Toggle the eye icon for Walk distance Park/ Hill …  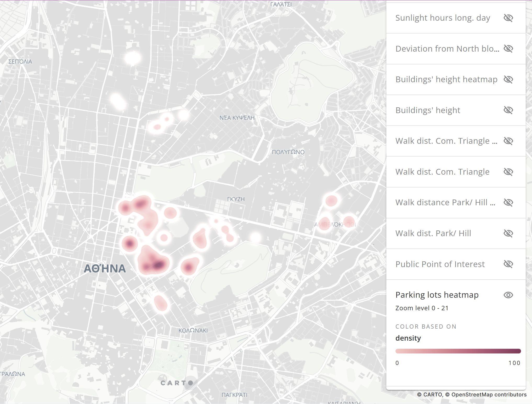pyautogui.click(x=508, y=203)
